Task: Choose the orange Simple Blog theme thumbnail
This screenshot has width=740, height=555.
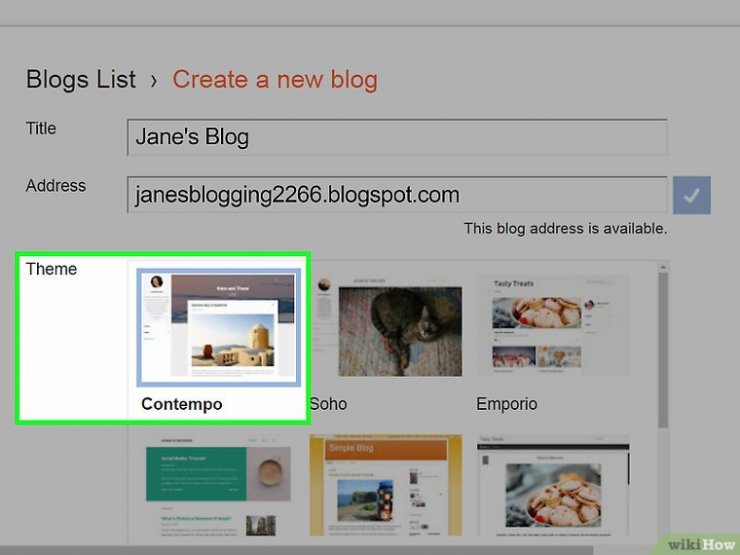Action: pyautogui.click(x=386, y=486)
